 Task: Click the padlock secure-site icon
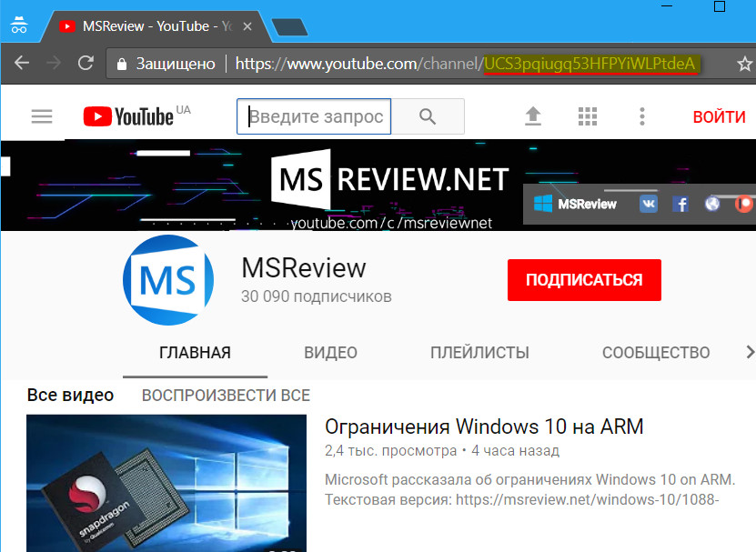[122, 64]
